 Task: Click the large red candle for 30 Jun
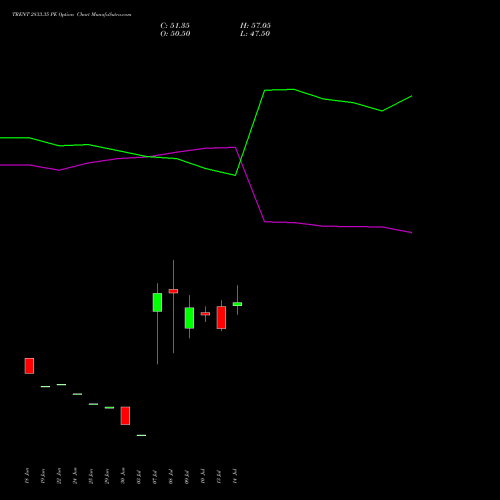[x=125, y=416]
